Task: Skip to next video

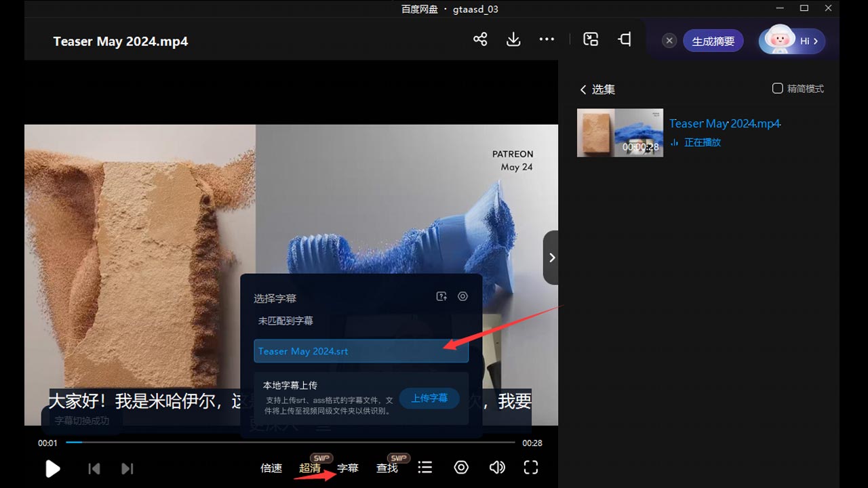Action: pos(127,468)
